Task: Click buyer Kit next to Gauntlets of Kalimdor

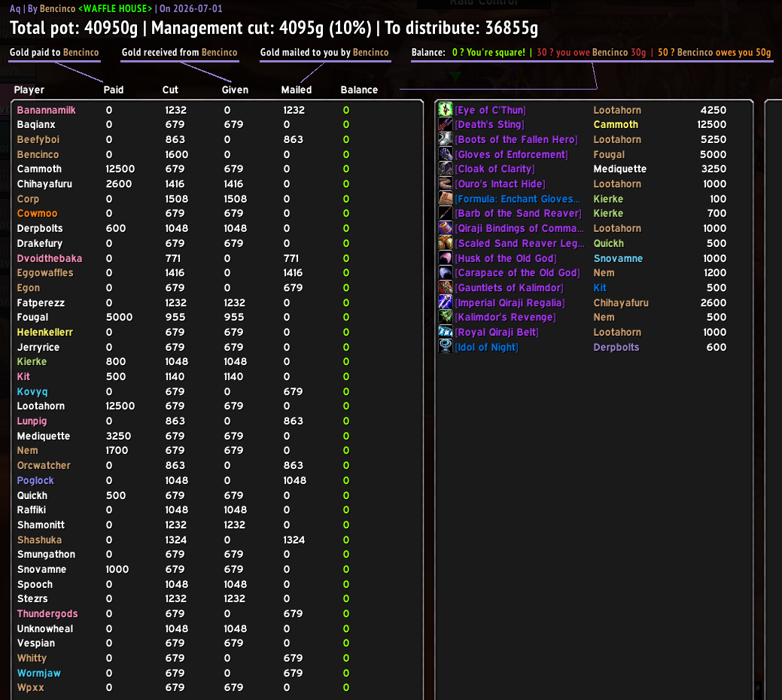Action: [x=600, y=288]
